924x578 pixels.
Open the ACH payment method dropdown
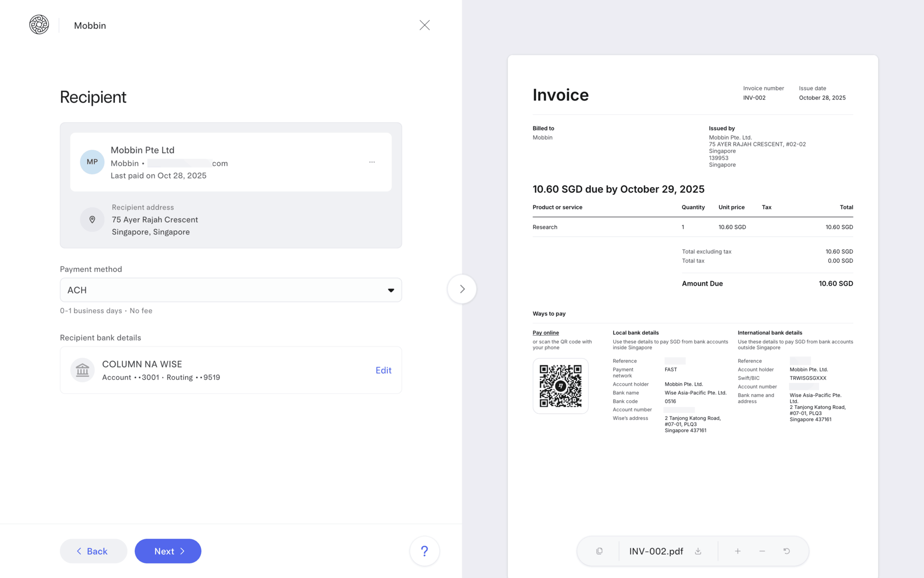(231, 290)
